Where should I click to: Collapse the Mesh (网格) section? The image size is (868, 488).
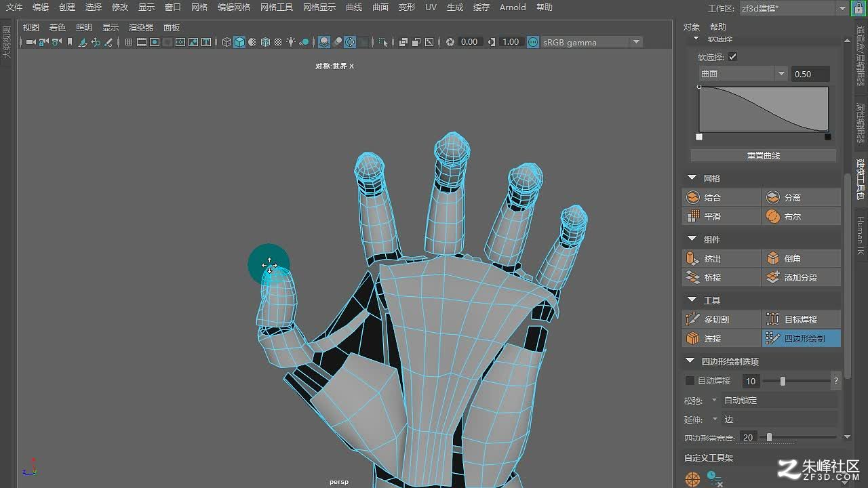pyautogui.click(x=692, y=178)
